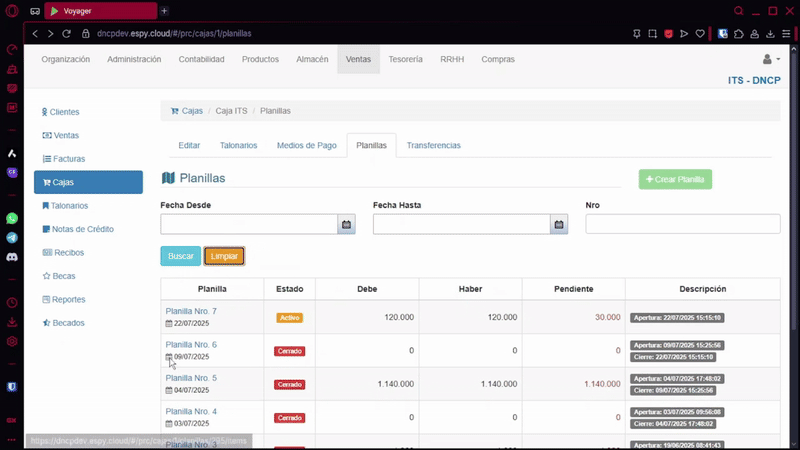
Task: Click the Buscar button
Action: tap(180, 257)
